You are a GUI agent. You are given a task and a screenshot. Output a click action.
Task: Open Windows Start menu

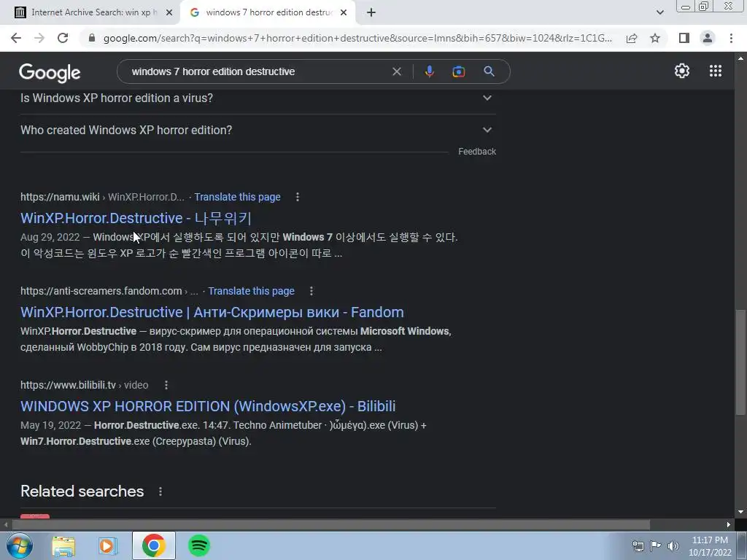tap(20, 545)
